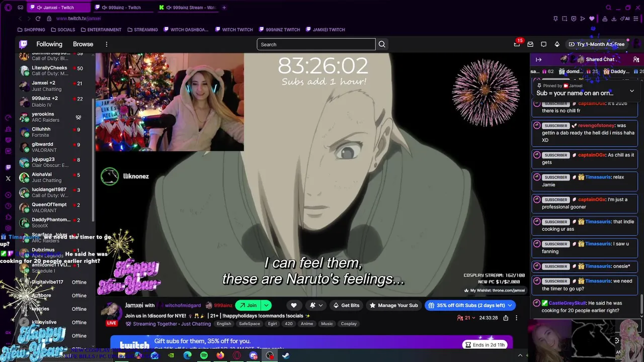This screenshot has width=644, height=362.
Task: Open the Following page
Action: [x=49, y=44]
